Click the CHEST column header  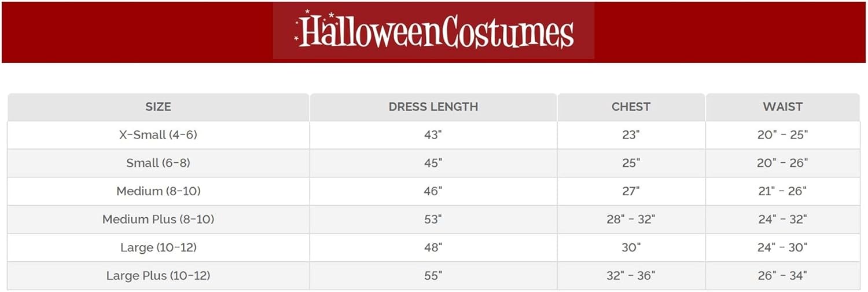click(631, 107)
